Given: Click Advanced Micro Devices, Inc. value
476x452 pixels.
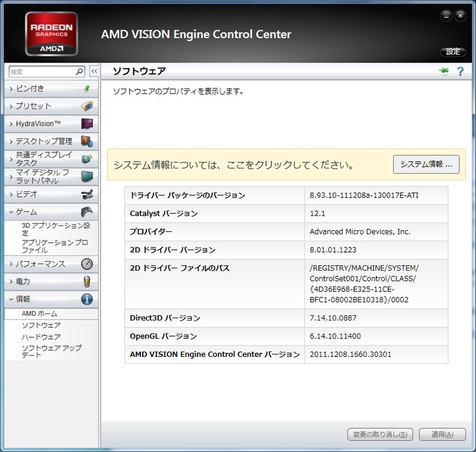Looking at the screenshot, I should tap(360, 232).
